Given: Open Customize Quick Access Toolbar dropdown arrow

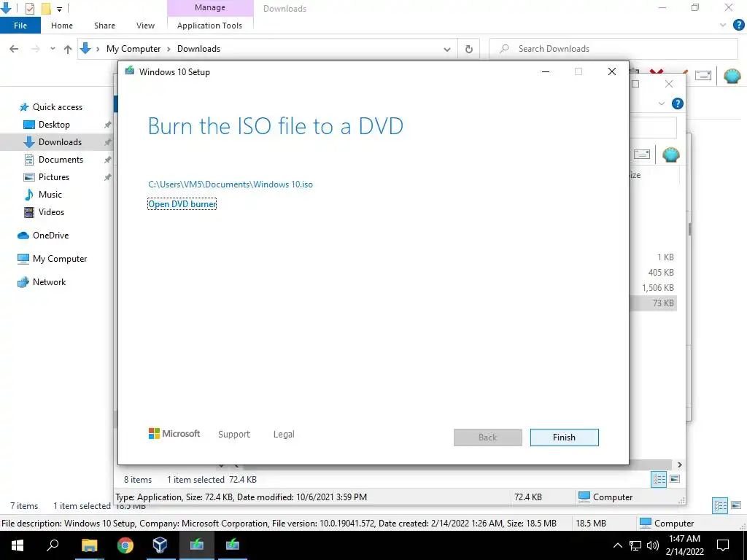Looking at the screenshot, I should (x=60, y=9).
